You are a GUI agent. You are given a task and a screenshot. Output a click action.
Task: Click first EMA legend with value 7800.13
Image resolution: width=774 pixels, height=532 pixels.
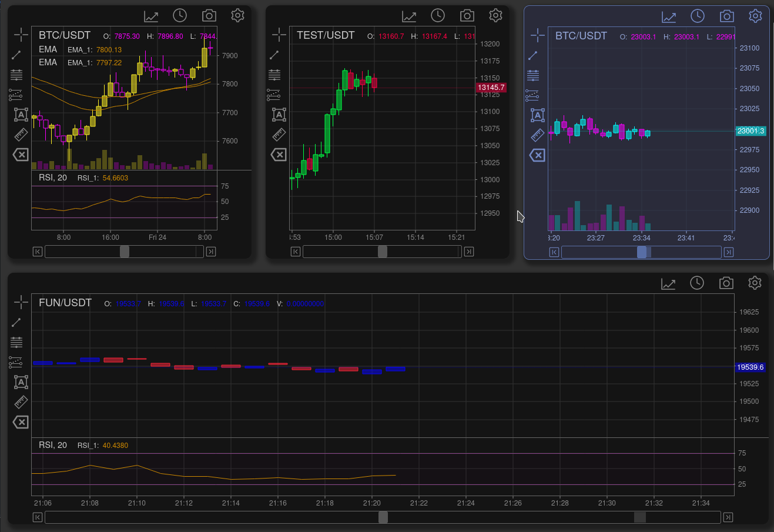click(x=81, y=50)
